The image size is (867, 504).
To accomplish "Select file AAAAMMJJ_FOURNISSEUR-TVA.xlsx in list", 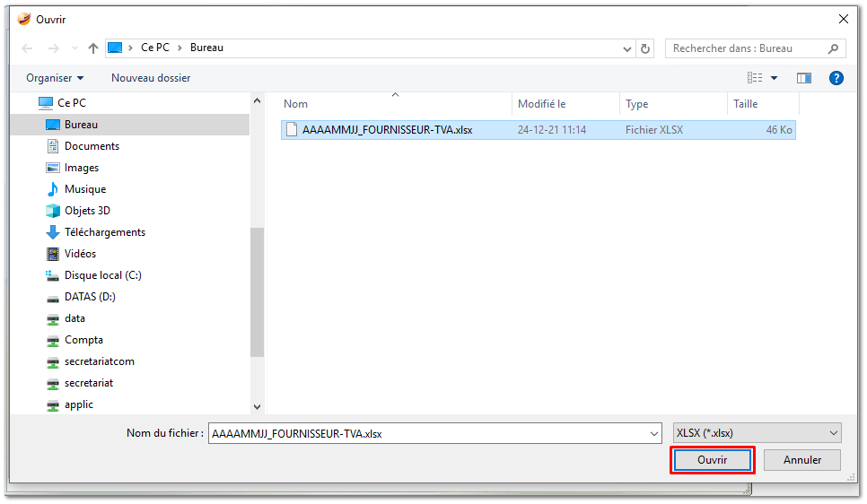I will [538, 130].
